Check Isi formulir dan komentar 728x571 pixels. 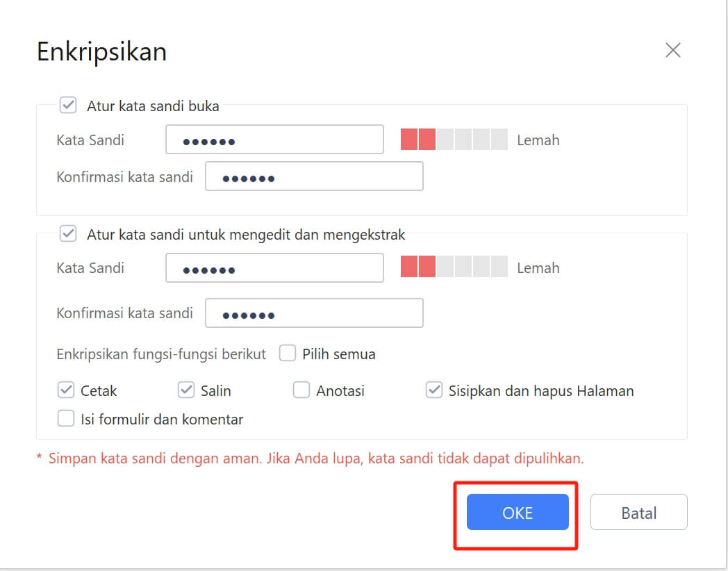tap(65, 418)
